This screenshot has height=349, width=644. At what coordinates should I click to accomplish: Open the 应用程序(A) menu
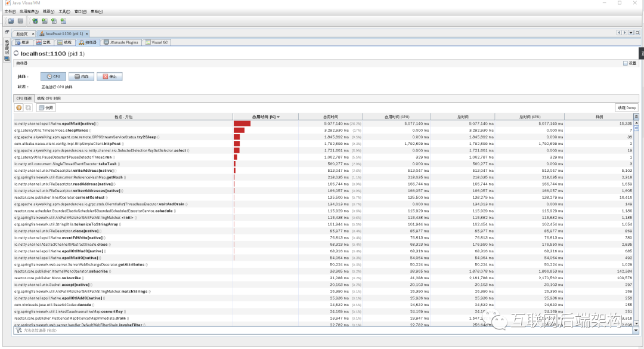point(29,11)
